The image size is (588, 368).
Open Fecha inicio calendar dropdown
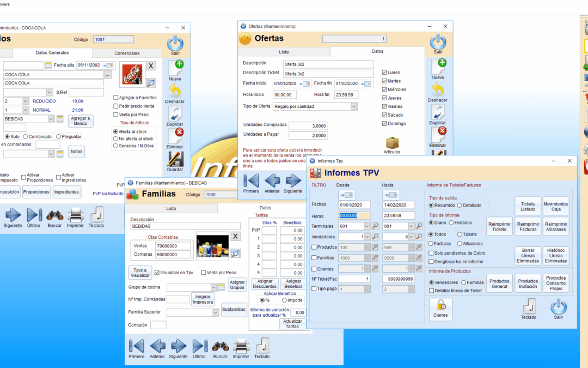307,83
